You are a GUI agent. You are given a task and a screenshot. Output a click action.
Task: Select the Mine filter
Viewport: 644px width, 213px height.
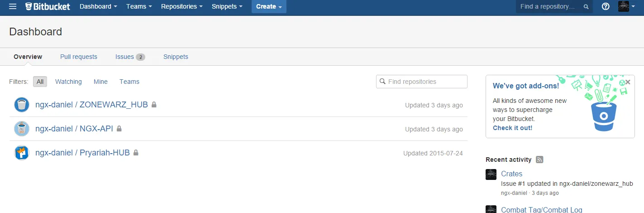[100, 82]
